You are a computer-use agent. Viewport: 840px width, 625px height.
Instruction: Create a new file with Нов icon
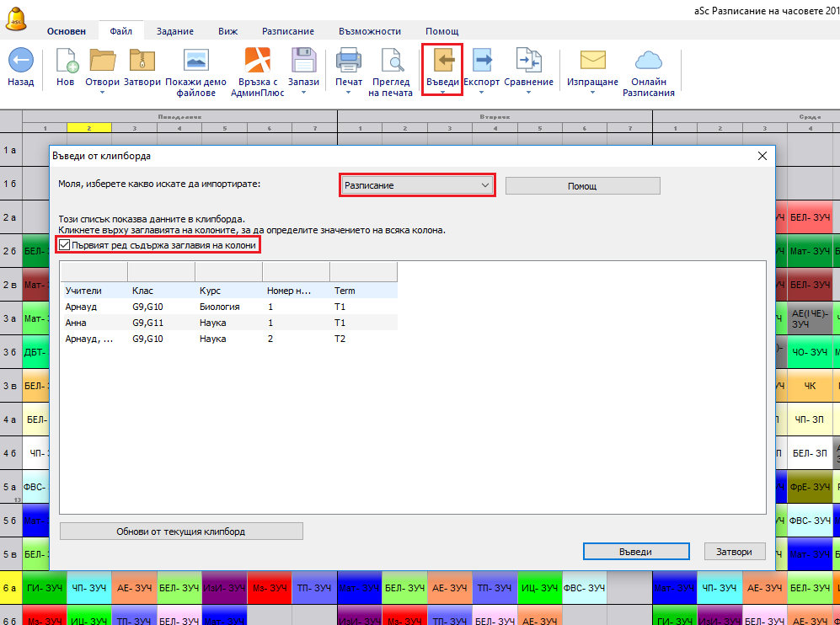(66, 61)
